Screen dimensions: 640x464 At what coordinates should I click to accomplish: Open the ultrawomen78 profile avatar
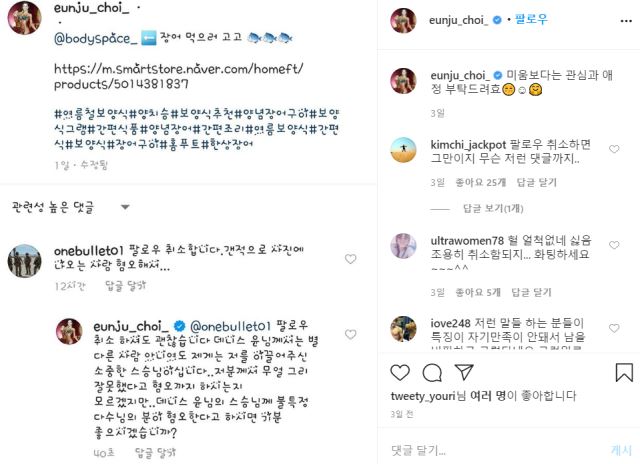point(404,246)
